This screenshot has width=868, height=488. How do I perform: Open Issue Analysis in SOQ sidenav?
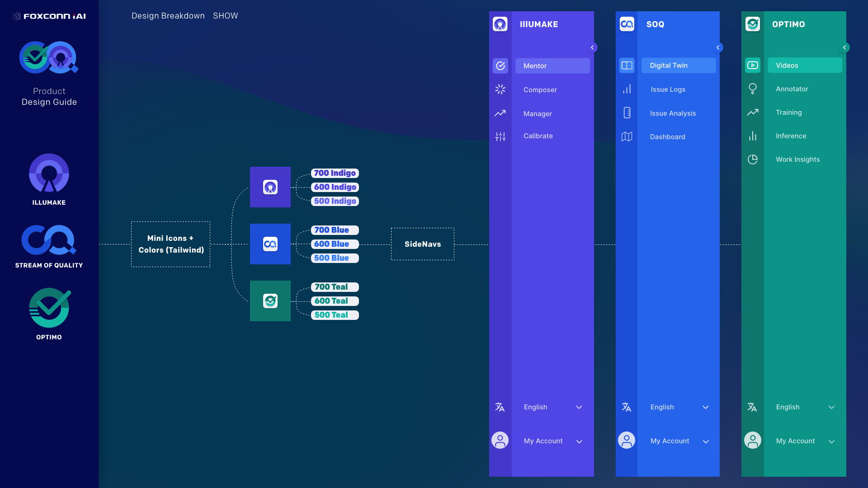pyautogui.click(x=673, y=113)
